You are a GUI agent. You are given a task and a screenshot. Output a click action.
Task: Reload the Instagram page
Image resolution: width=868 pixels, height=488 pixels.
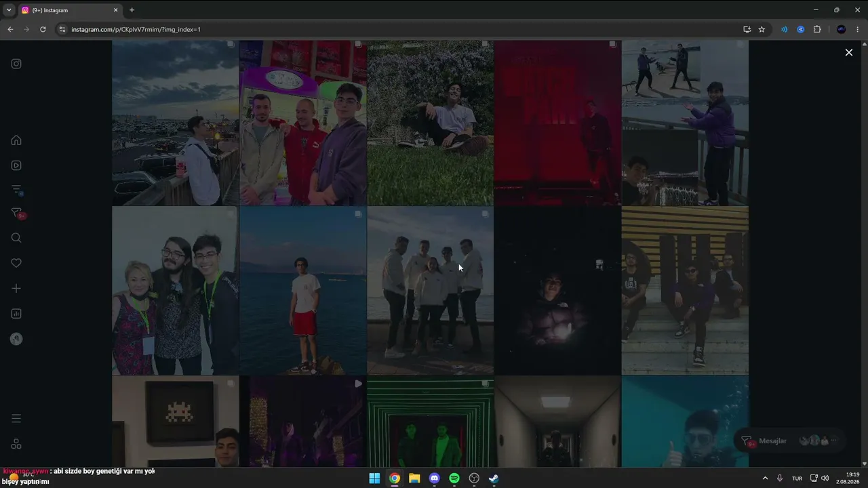pyautogui.click(x=43, y=29)
